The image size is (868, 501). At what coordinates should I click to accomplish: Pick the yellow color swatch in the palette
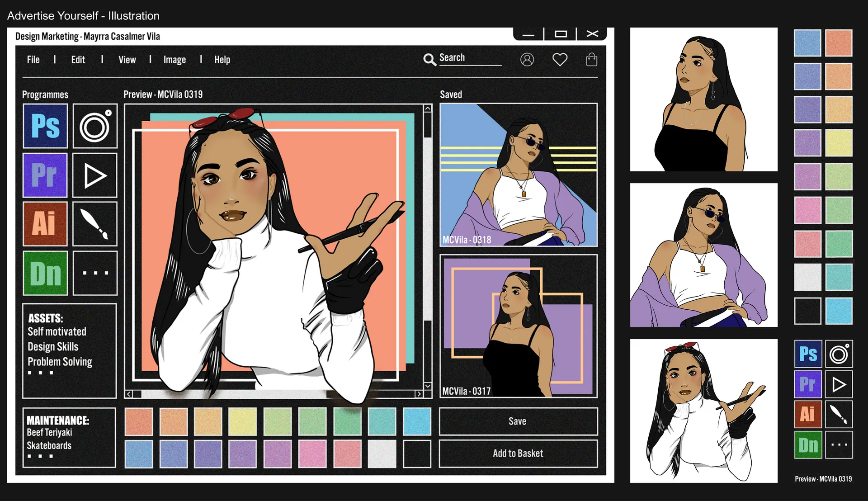pos(242,421)
